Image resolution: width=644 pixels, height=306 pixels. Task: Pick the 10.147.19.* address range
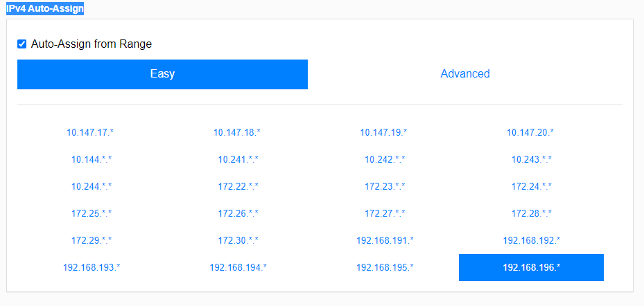(385, 132)
